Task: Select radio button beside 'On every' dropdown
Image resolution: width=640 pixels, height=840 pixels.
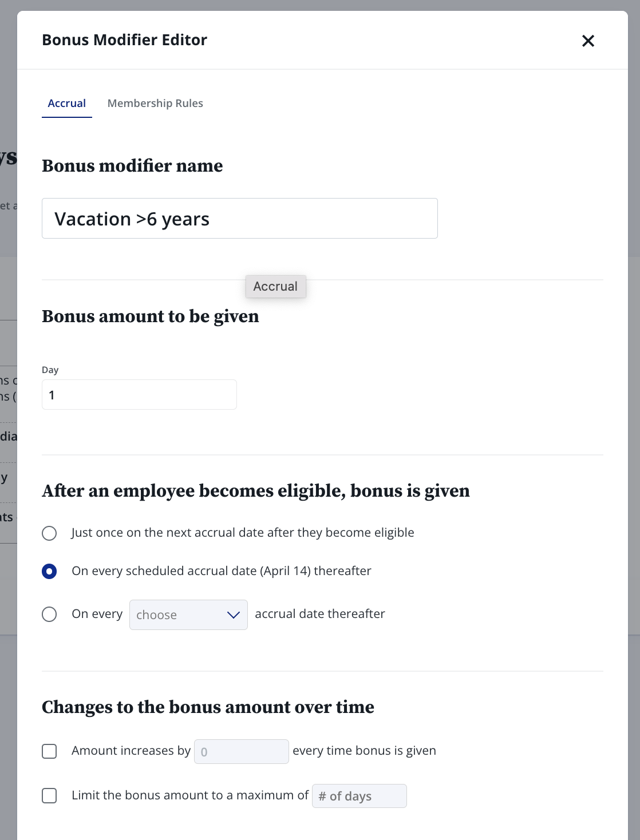Action: click(x=49, y=614)
